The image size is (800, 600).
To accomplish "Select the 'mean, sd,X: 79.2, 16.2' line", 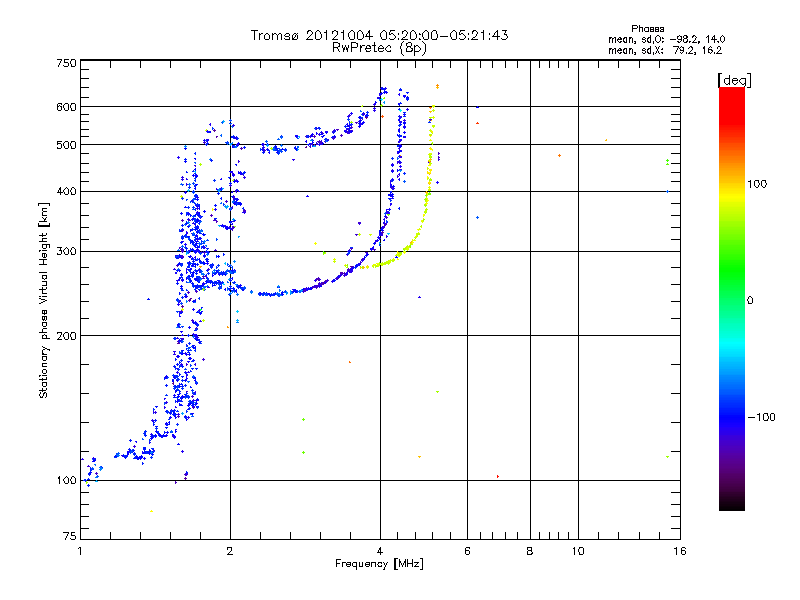I will tap(665, 50).
